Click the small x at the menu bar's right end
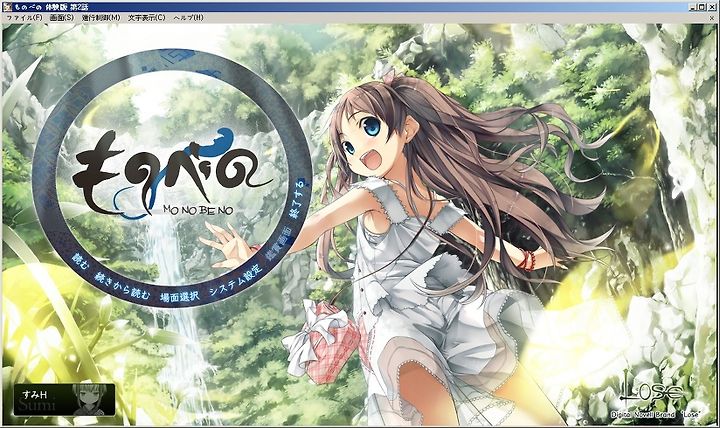This screenshot has width=720, height=428. click(713, 18)
